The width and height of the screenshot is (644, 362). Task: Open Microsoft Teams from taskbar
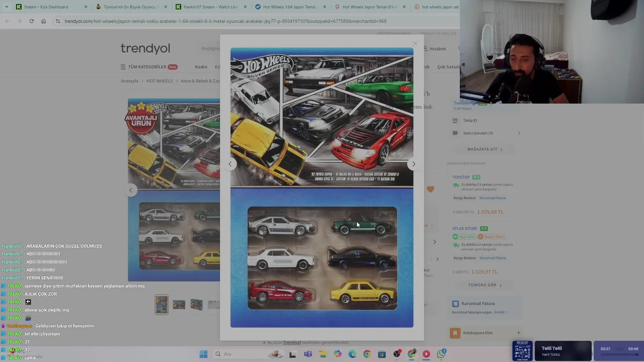click(x=308, y=354)
